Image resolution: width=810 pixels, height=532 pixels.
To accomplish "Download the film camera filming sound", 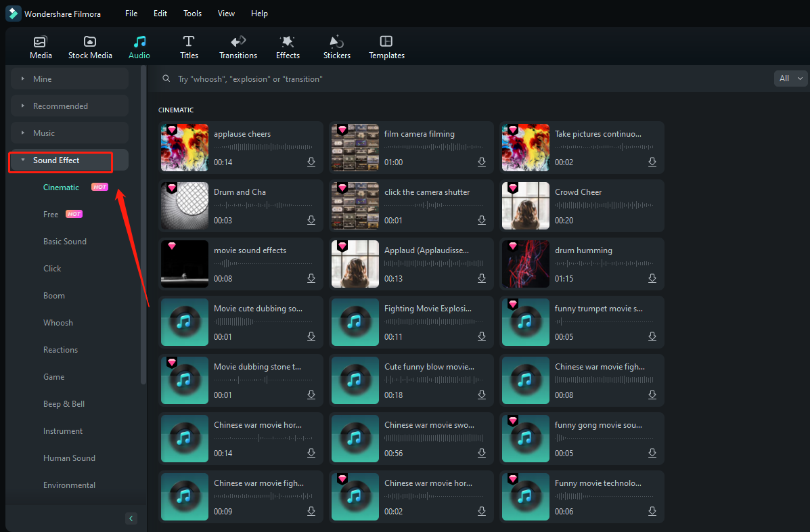I will [x=482, y=162].
